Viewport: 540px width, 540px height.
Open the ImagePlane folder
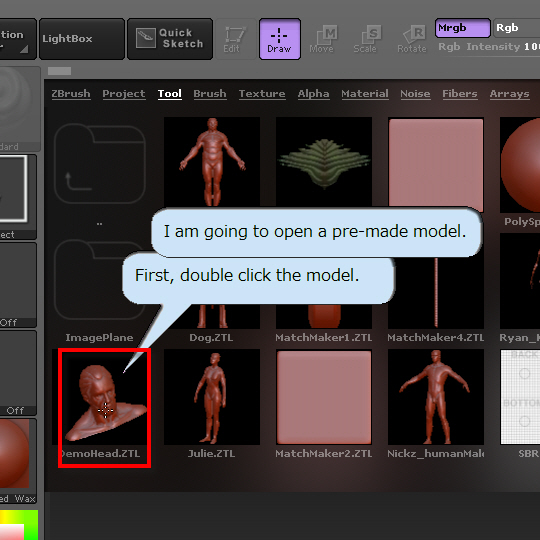click(x=100, y=280)
